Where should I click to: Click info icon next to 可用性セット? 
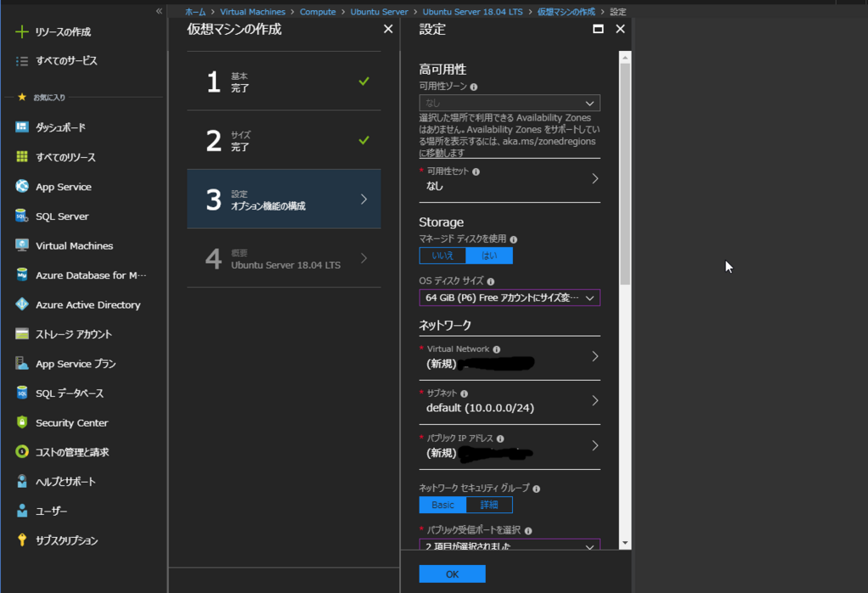pos(476,172)
